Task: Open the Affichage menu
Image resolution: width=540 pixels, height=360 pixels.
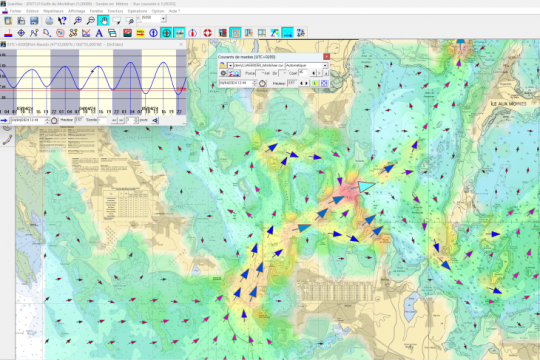Action: [x=76, y=11]
